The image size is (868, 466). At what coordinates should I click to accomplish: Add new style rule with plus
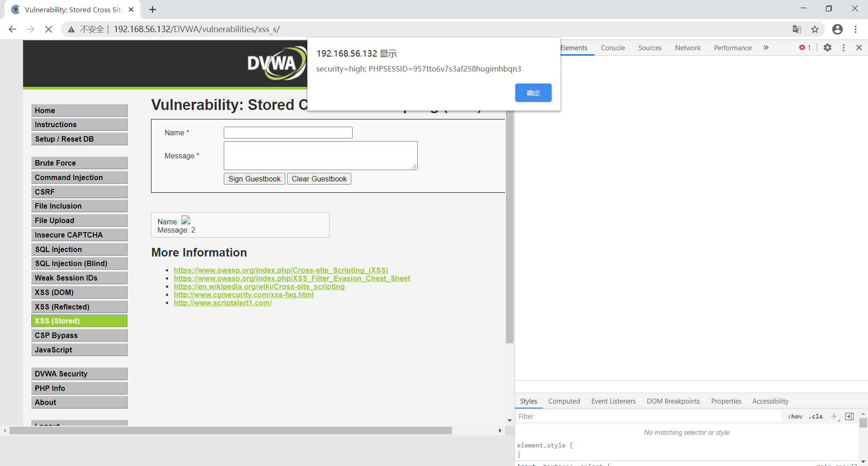[834, 416]
